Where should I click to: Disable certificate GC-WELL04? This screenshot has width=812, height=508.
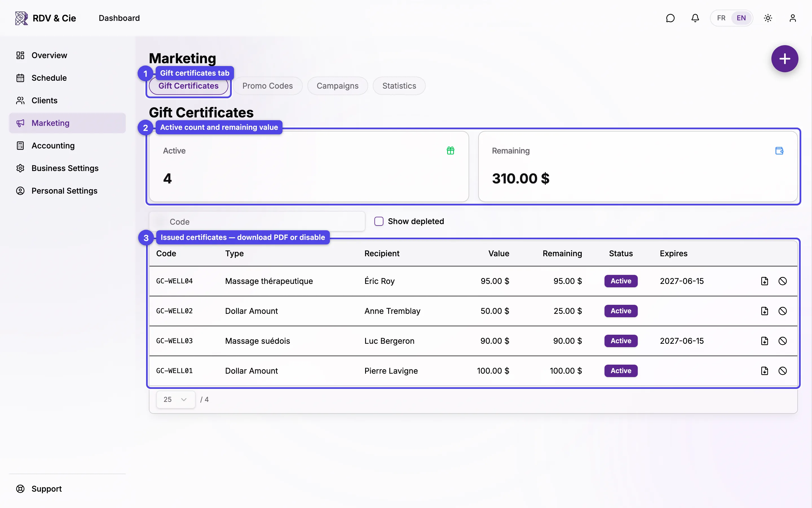click(x=782, y=281)
